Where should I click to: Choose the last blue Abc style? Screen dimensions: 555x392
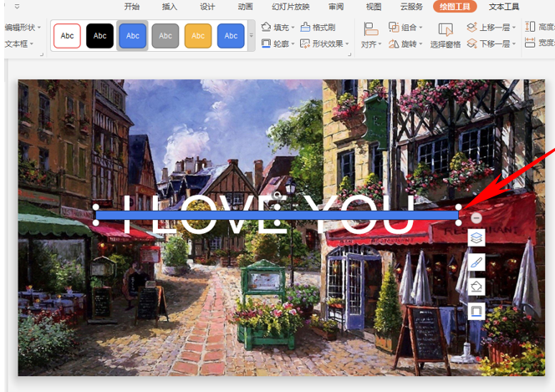click(x=231, y=36)
